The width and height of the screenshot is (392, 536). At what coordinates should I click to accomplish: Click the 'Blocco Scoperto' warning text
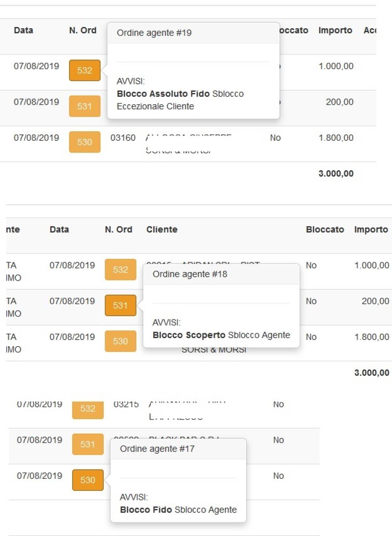pyautogui.click(x=189, y=335)
